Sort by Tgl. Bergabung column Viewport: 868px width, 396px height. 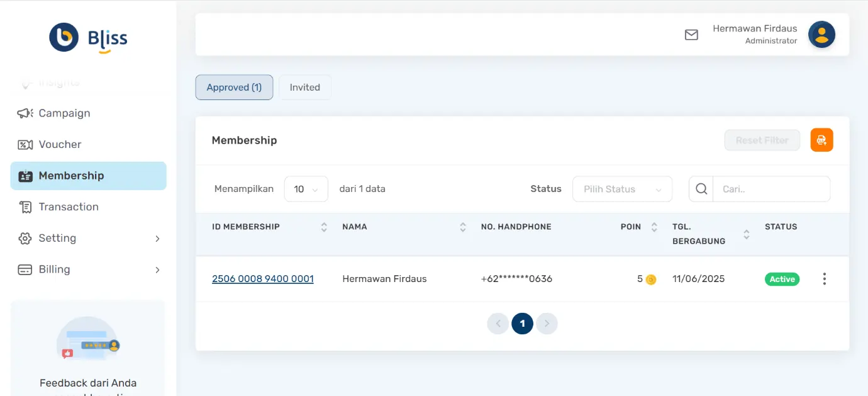(747, 234)
